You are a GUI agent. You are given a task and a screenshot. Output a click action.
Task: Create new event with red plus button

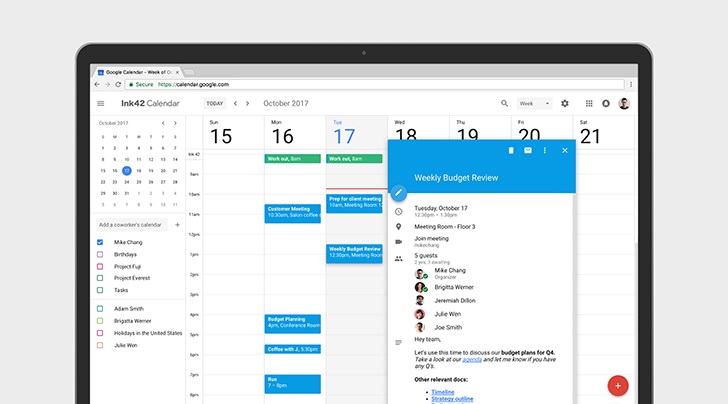(618, 385)
